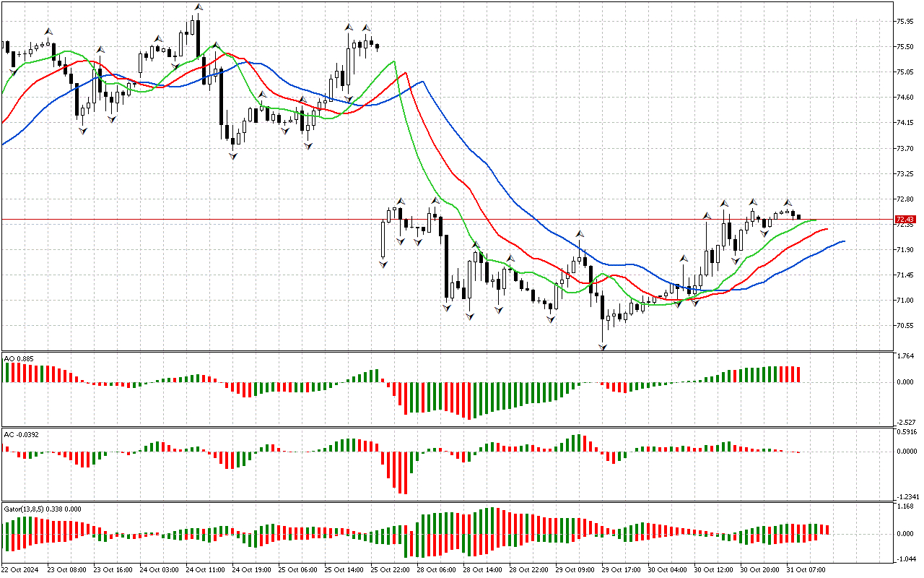This screenshot has width=924, height=578.
Task: Click the 30 Oct 04:00 time label
Action: tap(667, 570)
